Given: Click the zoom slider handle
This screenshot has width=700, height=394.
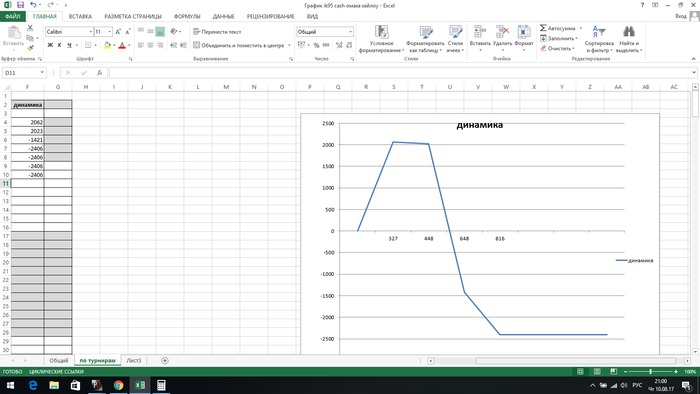Looking at the screenshot, I should (650, 371).
